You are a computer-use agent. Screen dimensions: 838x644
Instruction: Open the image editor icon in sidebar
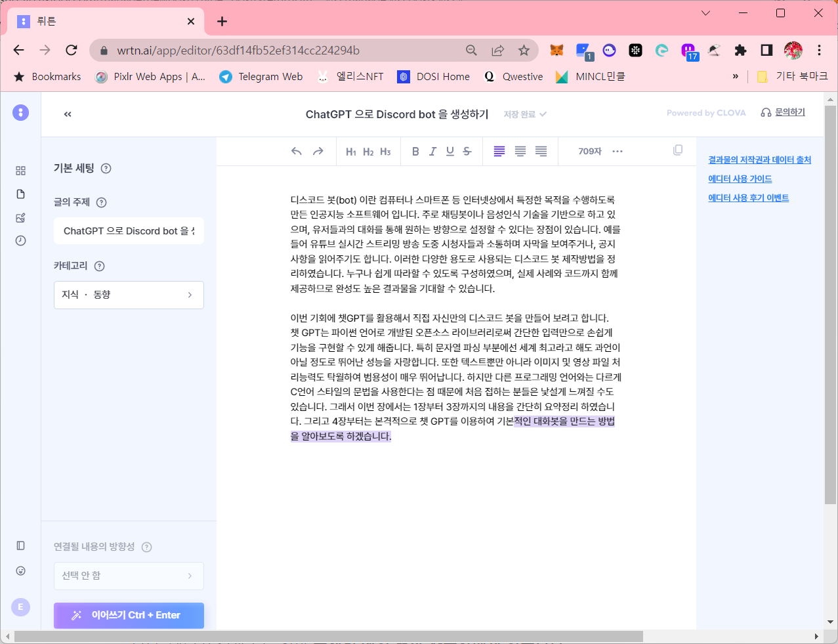[20, 217]
